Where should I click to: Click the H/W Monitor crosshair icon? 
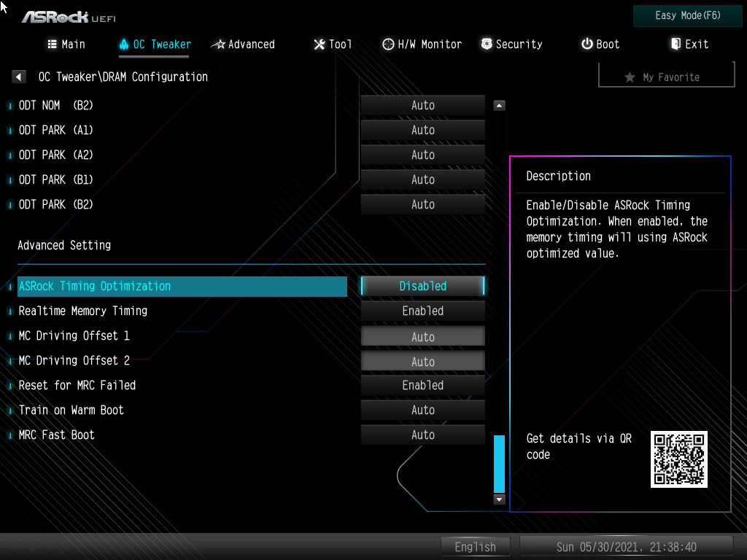(x=388, y=44)
